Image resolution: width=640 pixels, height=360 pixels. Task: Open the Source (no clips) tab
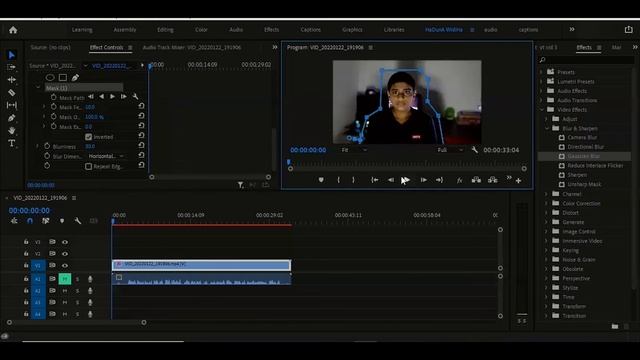50,47
